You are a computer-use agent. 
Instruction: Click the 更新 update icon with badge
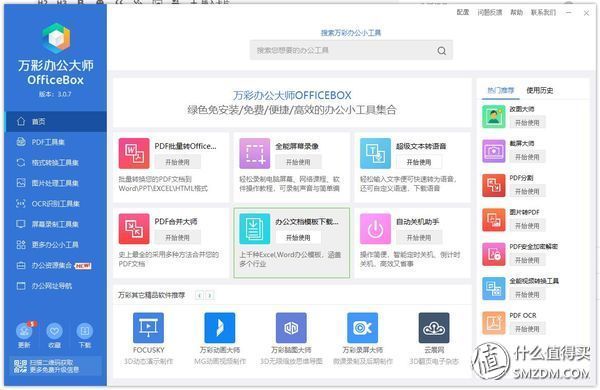click(x=24, y=331)
